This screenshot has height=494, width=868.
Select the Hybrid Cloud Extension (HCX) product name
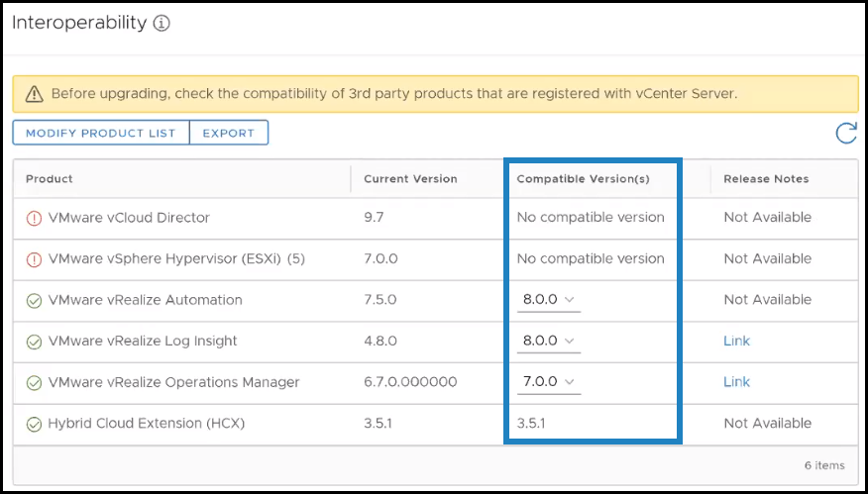coord(146,423)
